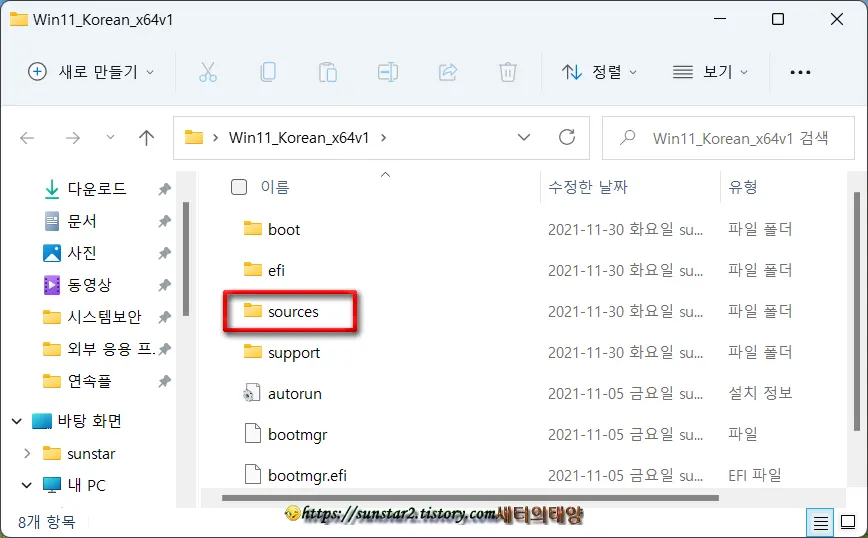Select the boot folder
868x538 pixels.
coord(283,229)
